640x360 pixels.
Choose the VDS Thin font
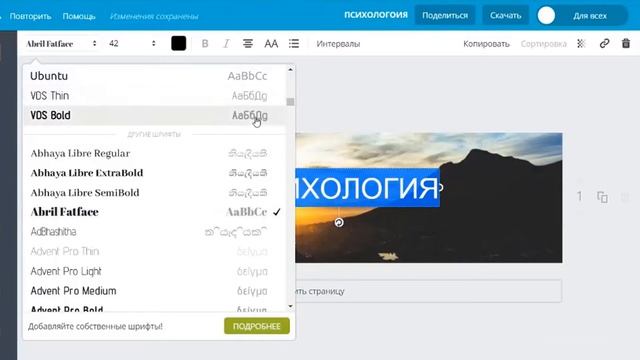154,96
